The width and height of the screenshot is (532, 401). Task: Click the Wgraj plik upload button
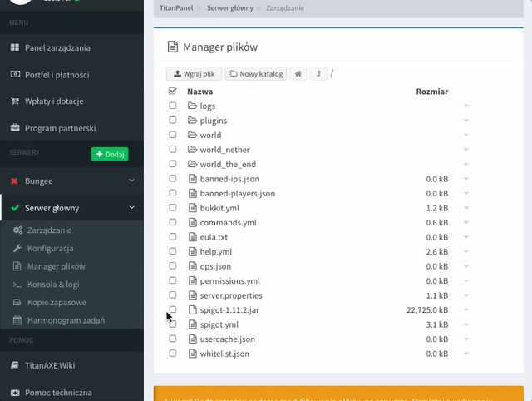point(194,74)
